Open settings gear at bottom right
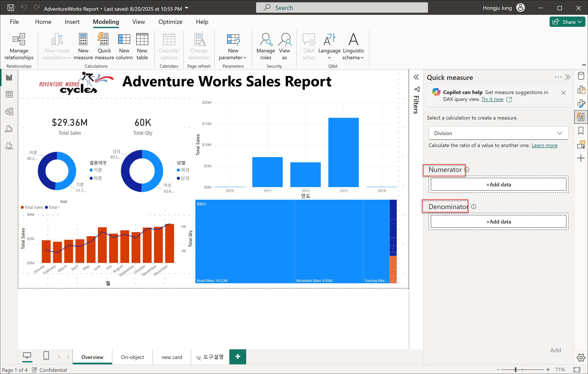Viewport: 588px width, 374px height. 581,358
